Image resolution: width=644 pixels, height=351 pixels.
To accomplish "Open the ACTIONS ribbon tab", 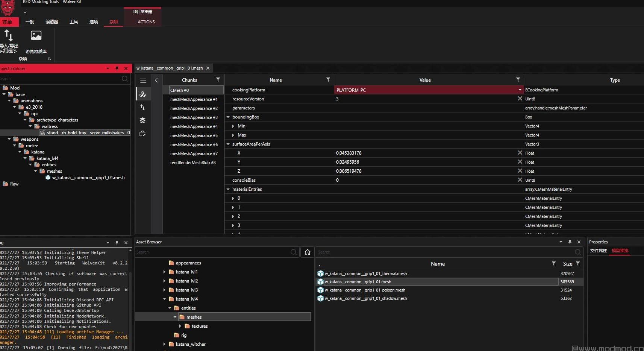I will point(146,22).
